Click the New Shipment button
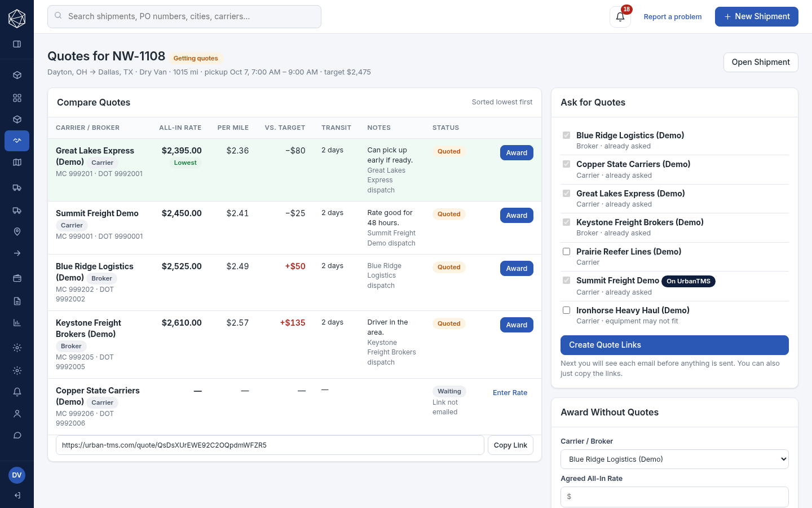 coord(757,17)
